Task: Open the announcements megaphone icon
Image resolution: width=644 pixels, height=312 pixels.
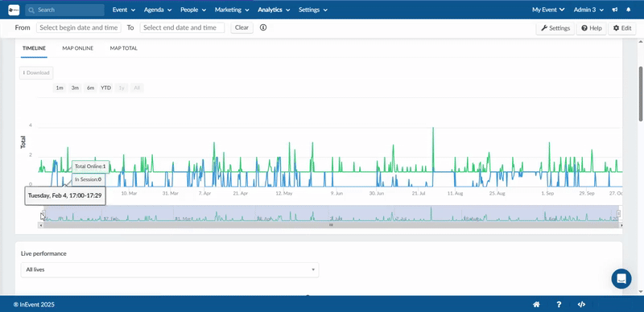Action: (x=614, y=10)
